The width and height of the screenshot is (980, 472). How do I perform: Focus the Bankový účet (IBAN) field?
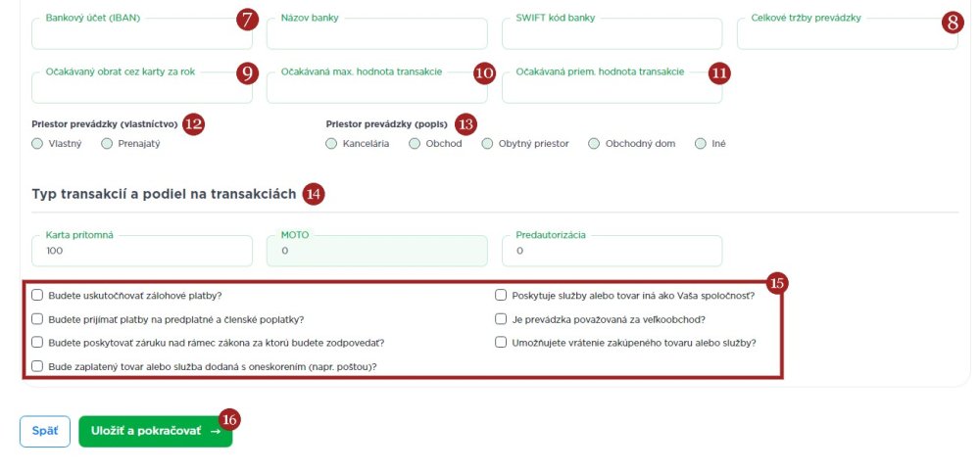pyautogui.click(x=144, y=35)
